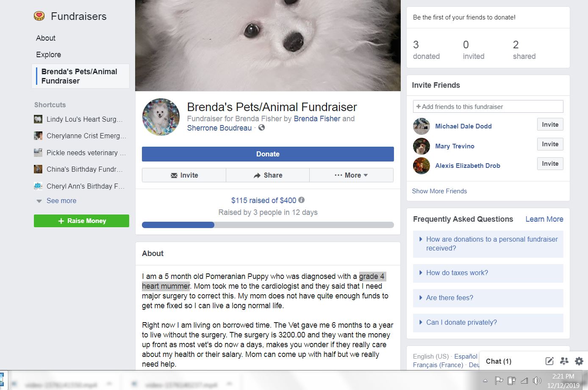Click Michael Dale Dodd's avatar
The height and width of the screenshot is (390, 588).
click(422, 126)
